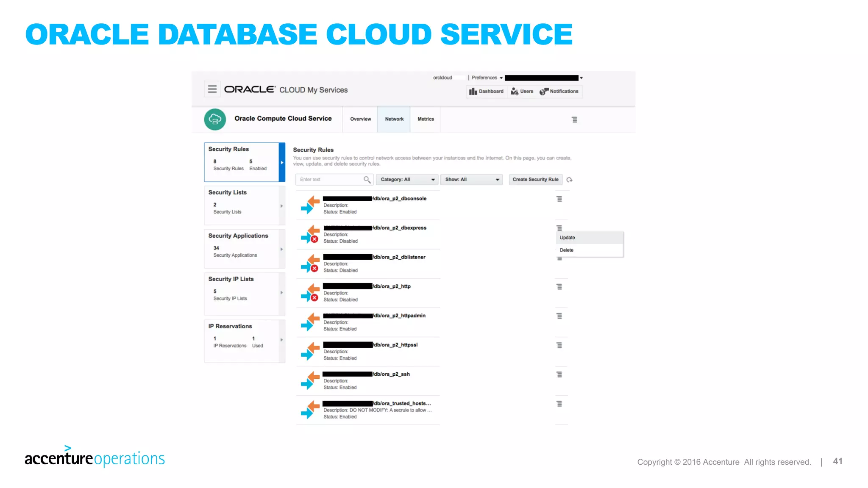Click the ora_p2_ssh rule arrows icon

[x=310, y=380]
